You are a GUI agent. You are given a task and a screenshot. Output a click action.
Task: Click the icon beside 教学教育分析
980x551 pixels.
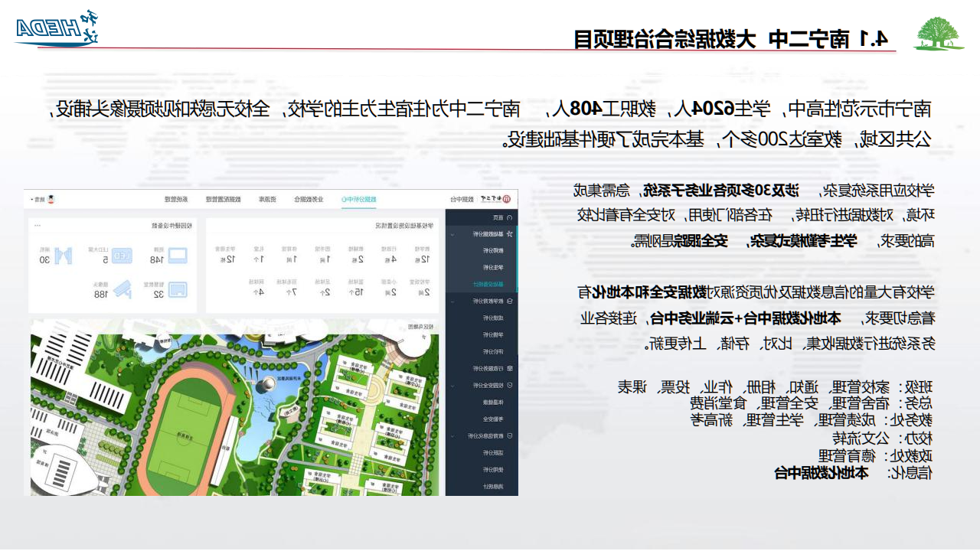(509, 301)
